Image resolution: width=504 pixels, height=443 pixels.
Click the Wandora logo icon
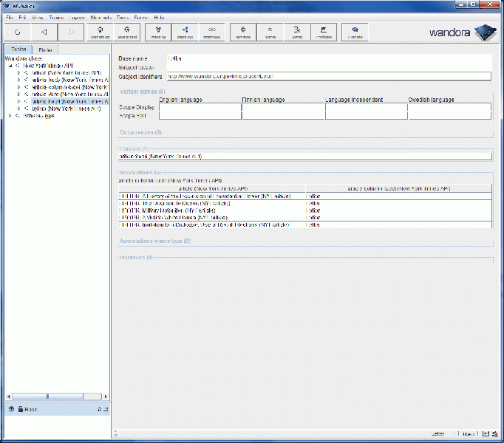(x=485, y=32)
